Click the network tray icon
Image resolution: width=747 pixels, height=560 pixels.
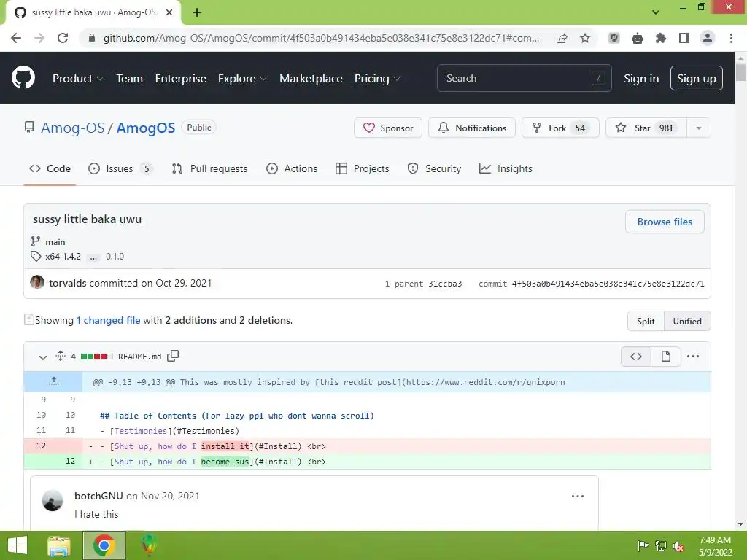click(x=661, y=546)
